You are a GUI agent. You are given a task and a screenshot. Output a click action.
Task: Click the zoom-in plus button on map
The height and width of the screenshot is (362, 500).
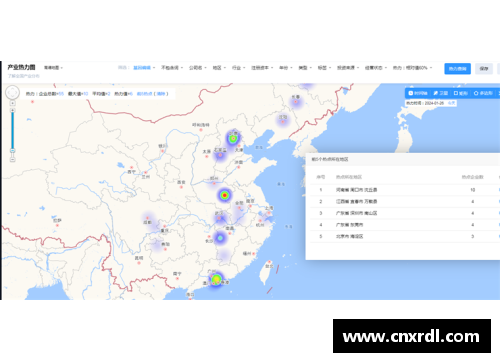tap(13, 110)
